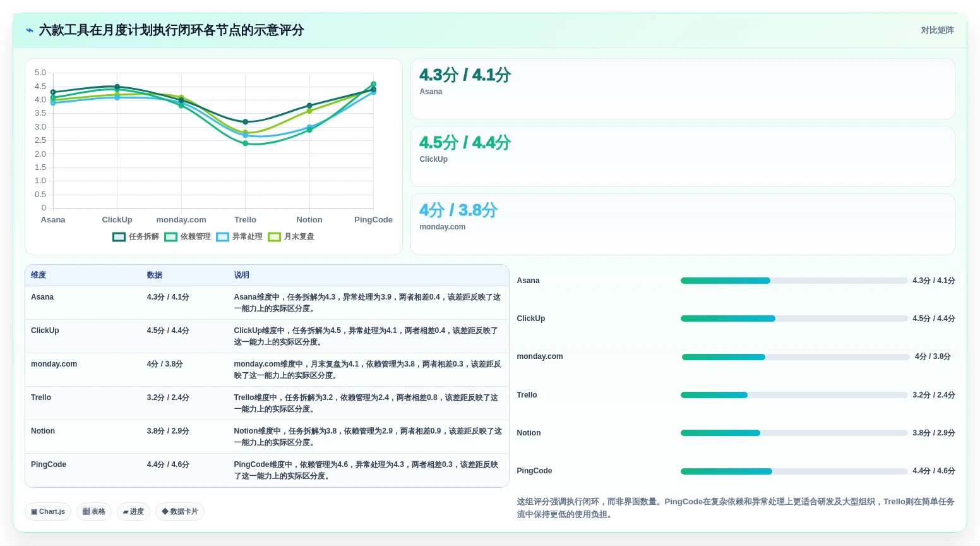This screenshot has width=980, height=546.
Task: Click the Asana description text in 说明 column
Action: (367, 303)
